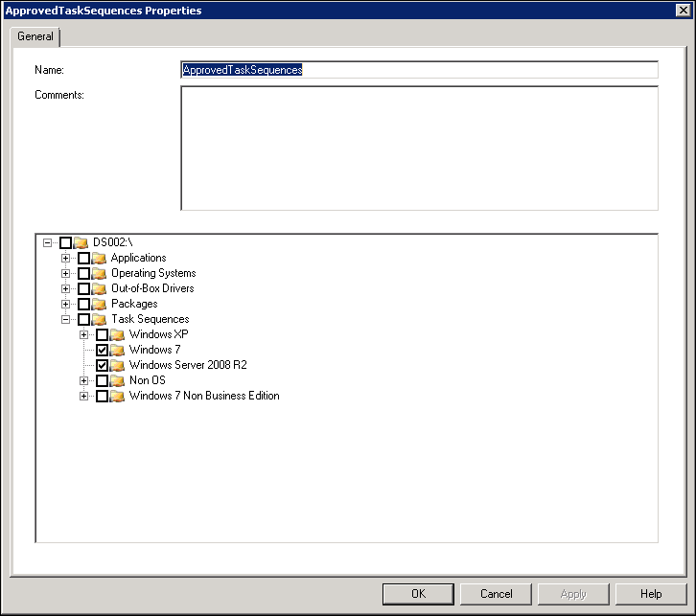Click the Task Sequences folder icon

click(x=99, y=320)
